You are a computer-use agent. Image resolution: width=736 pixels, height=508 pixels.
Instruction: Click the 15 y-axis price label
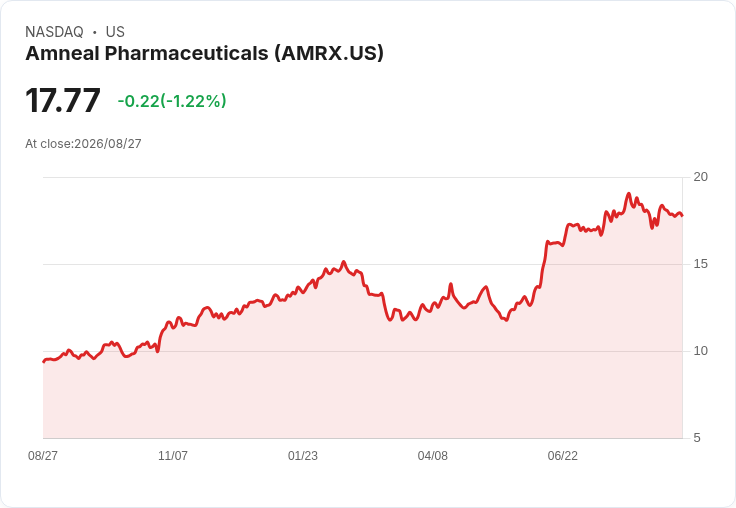[x=700, y=264]
